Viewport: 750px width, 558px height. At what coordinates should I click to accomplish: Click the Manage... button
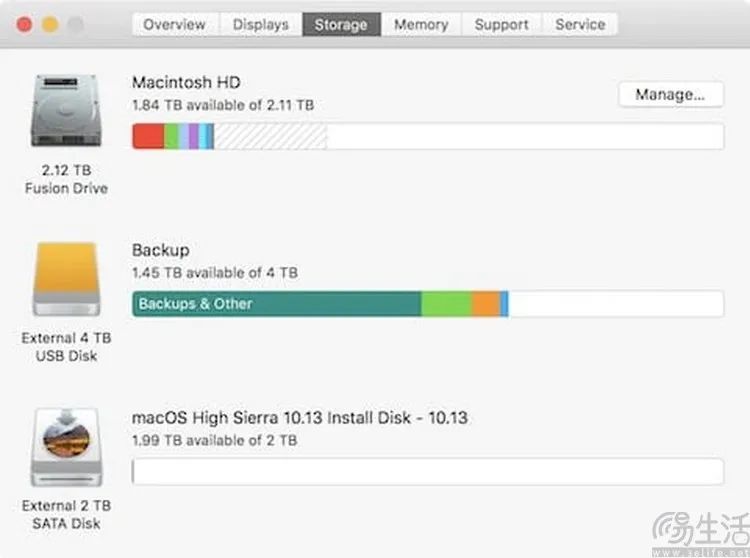click(x=671, y=95)
